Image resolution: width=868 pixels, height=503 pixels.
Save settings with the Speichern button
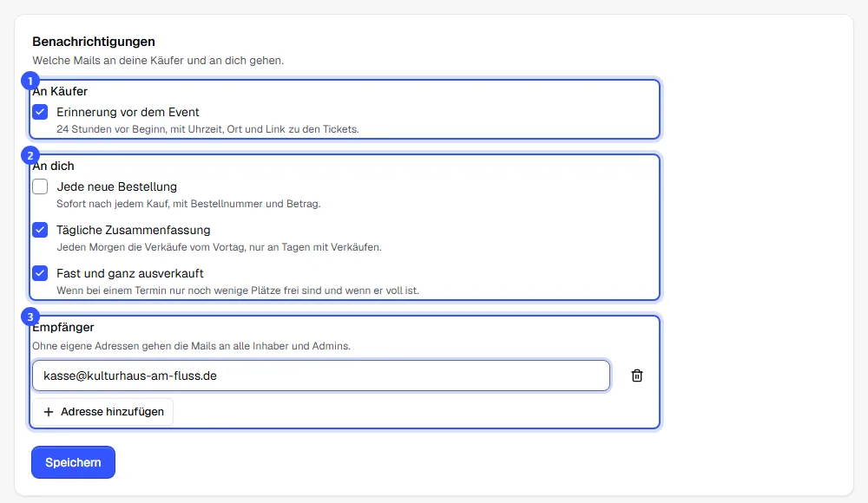73,462
